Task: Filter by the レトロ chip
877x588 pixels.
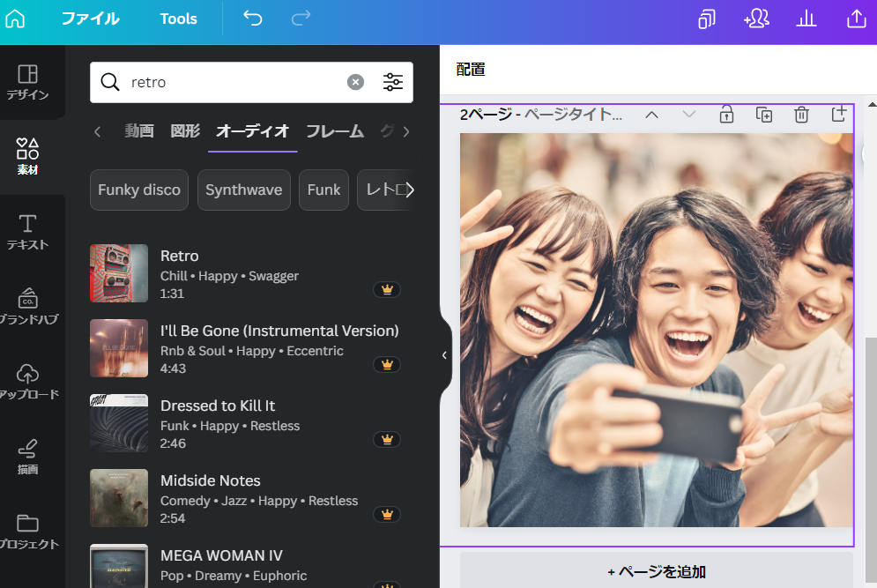Action: pos(382,190)
